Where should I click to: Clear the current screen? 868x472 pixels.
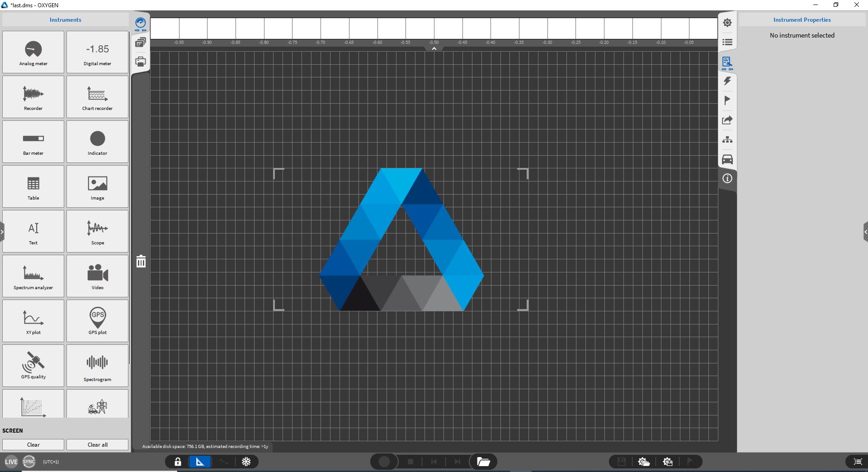tap(33, 444)
